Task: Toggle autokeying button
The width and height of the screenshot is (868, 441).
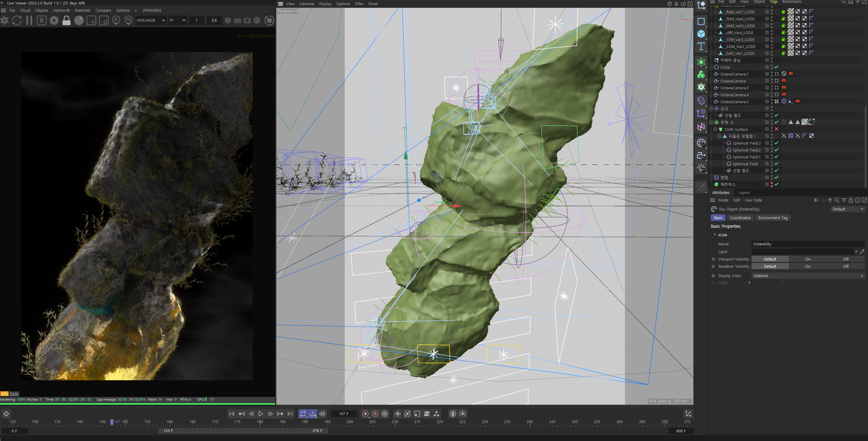Action: [375, 414]
